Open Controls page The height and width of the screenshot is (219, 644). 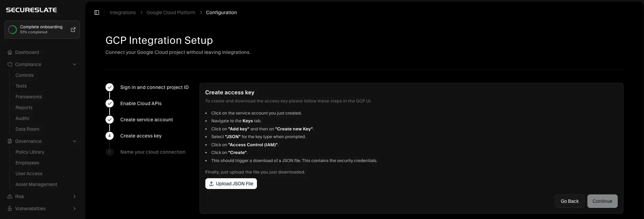pyautogui.click(x=25, y=75)
